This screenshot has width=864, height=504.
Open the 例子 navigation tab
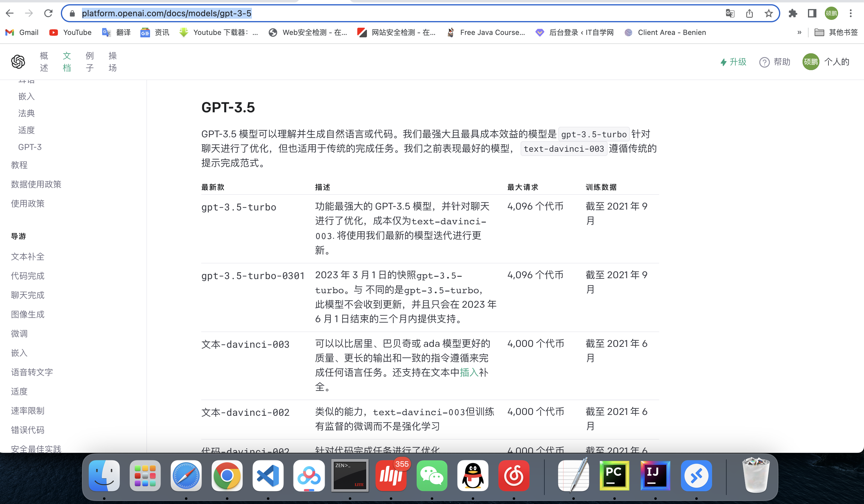(x=90, y=62)
